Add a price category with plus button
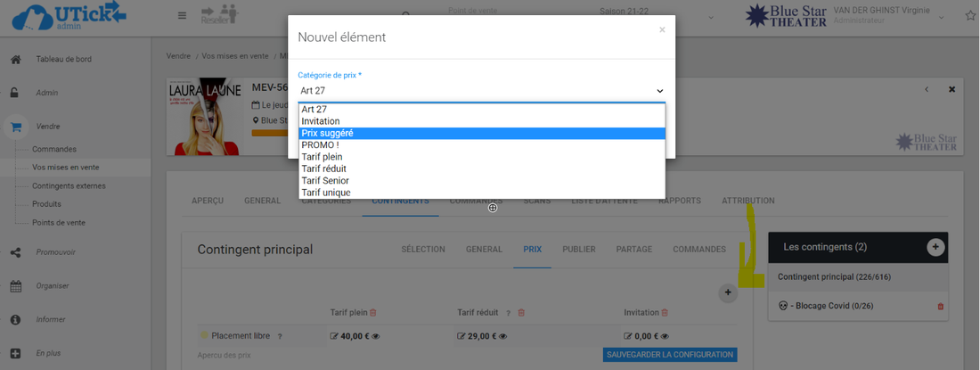Screen dimensions: 980x370 (x=728, y=292)
